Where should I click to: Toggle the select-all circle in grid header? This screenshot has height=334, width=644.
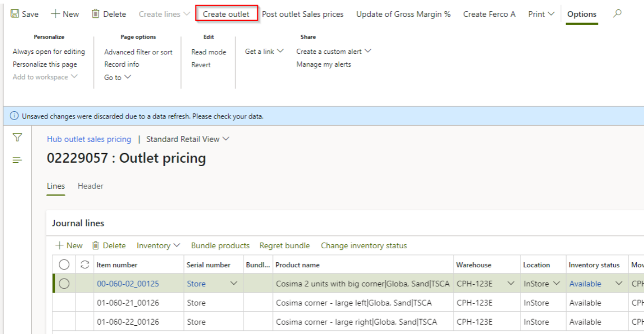[64, 265]
